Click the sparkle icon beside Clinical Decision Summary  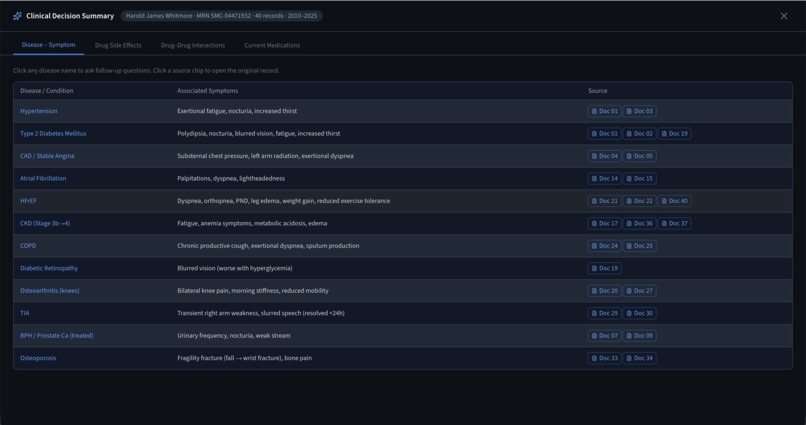coord(17,16)
